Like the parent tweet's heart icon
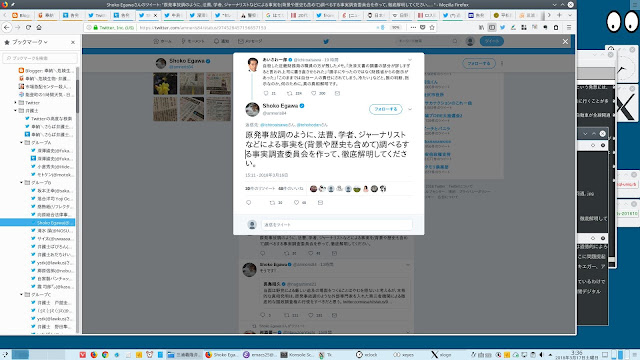This screenshot has height=360, width=640. pos(313,93)
